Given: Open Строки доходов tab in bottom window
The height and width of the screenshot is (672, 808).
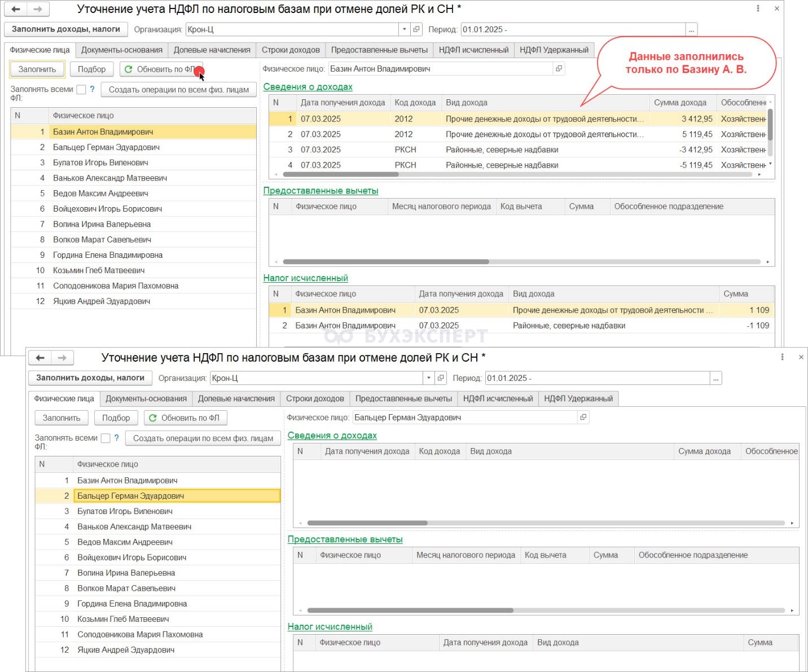Looking at the screenshot, I should 315,398.
